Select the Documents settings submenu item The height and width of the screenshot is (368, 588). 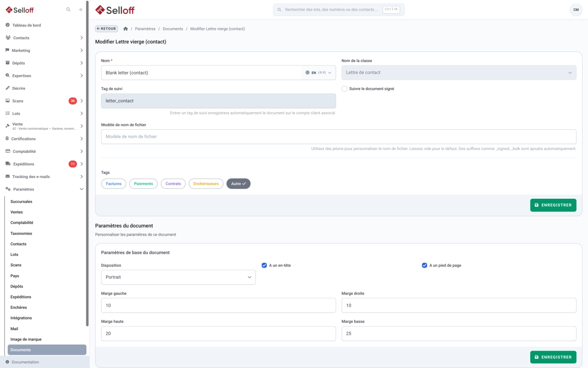coord(47,350)
